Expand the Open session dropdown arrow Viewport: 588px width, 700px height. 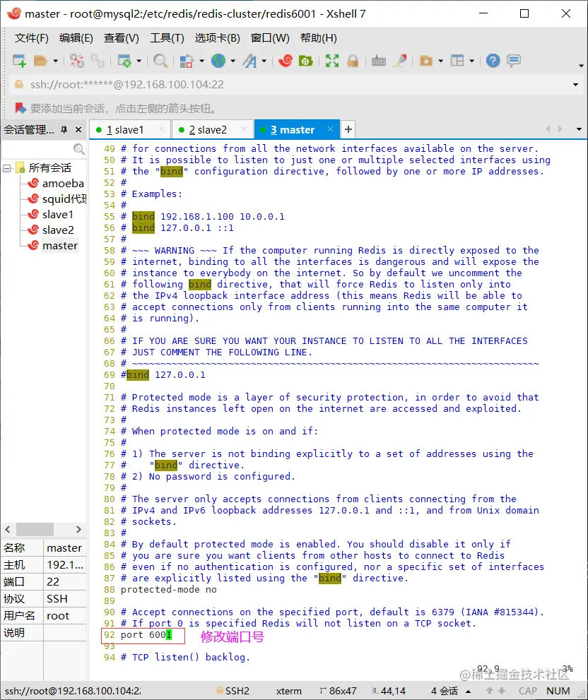coord(55,61)
